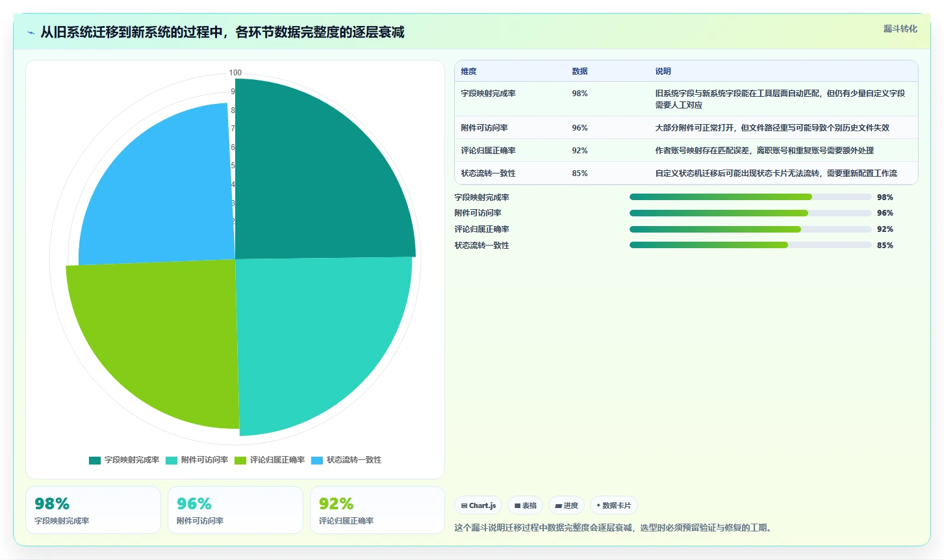The image size is (944, 560).
Task: Click the 状态流转一致性 85% progress bar
Action: point(750,245)
